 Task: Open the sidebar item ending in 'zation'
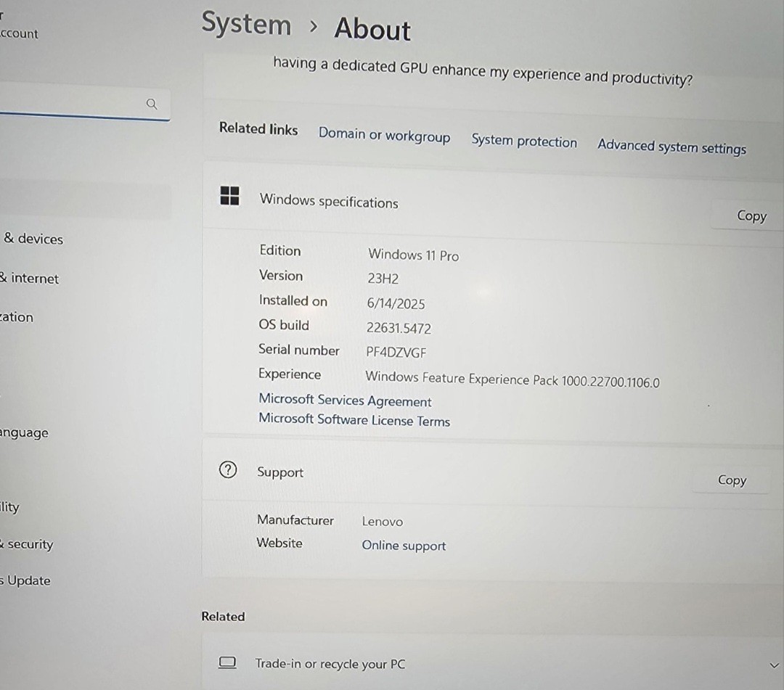point(17,317)
